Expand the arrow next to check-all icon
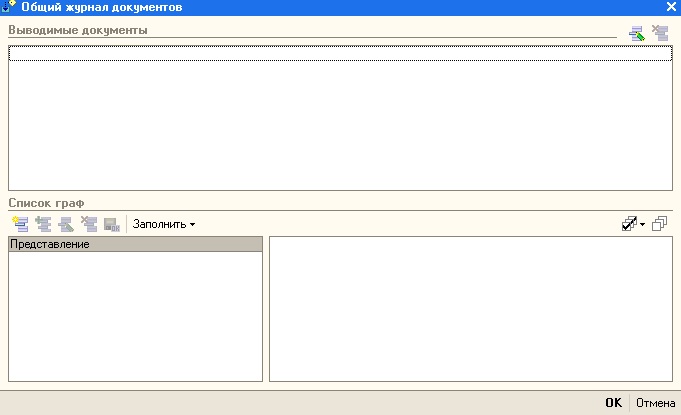 point(641,225)
